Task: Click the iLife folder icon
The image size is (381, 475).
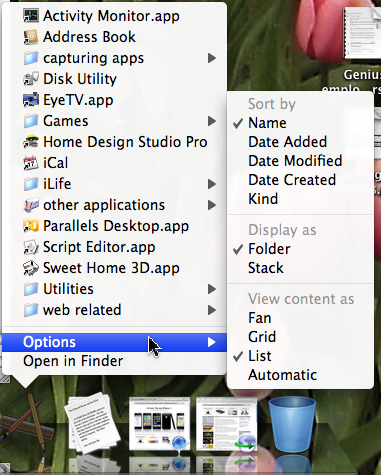Action: tap(31, 184)
